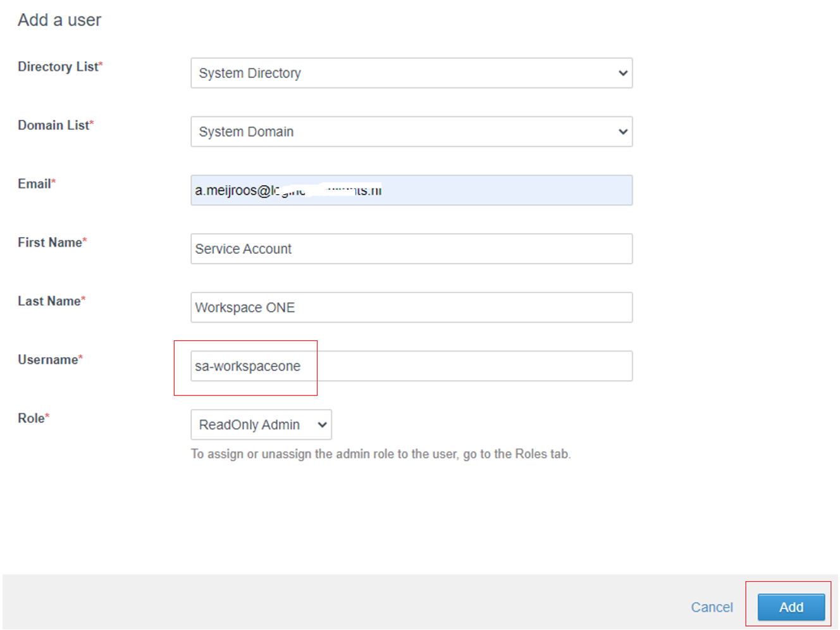Expand the Role dropdown set to ReadOnly Admin
840x630 pixels.
pos(261,424)
